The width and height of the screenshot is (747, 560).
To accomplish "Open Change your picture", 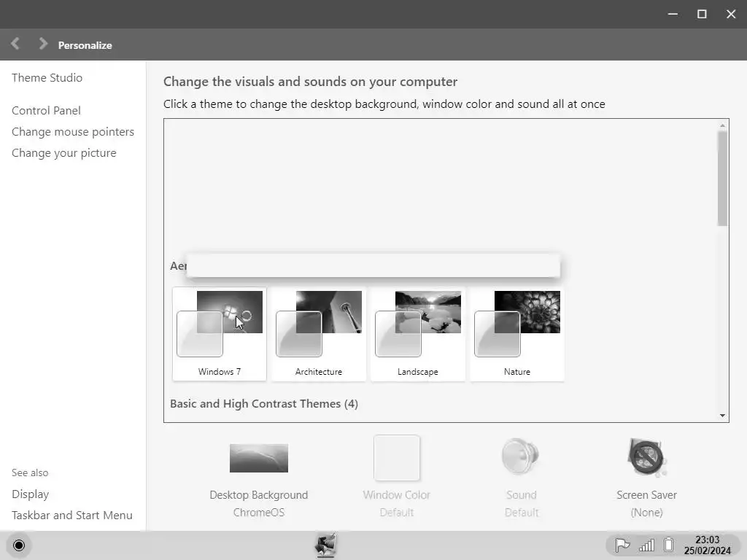I will coord(64,153).
